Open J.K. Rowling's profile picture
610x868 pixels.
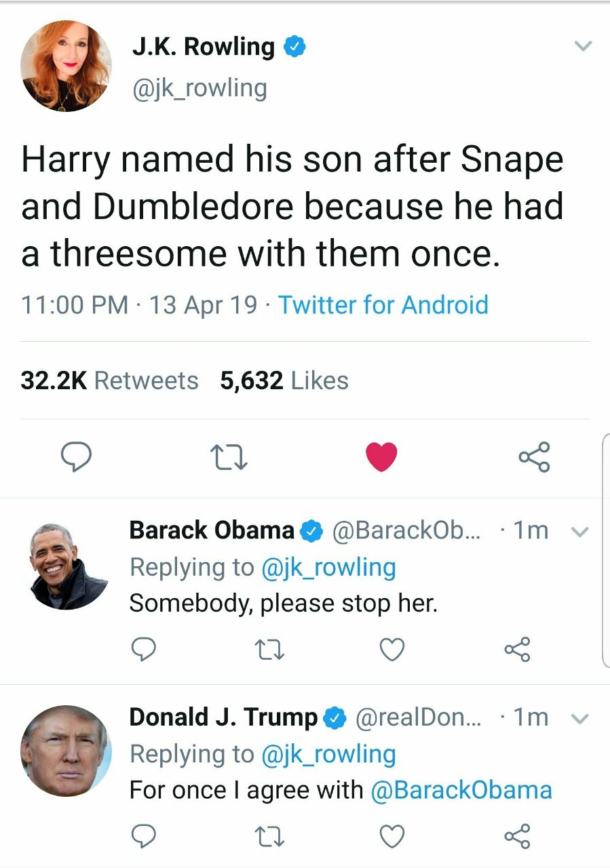[66, 66]
